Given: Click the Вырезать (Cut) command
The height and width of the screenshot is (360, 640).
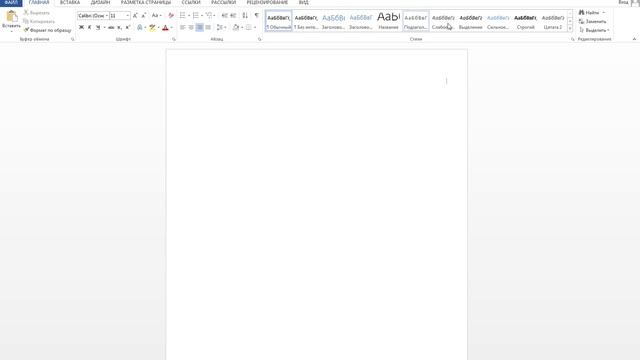Looking at the screenshot, I should coord(36,13).
